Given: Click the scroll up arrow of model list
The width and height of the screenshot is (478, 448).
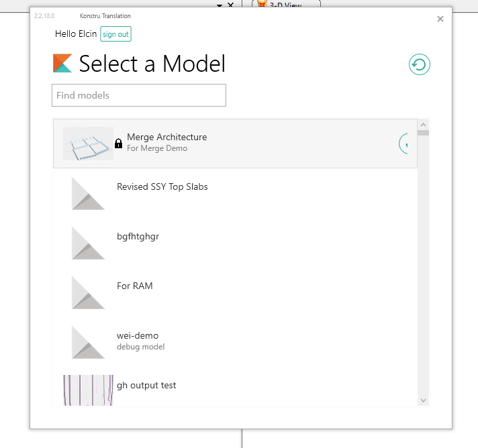Looking at the screenshot, I should [x=423, y=125].
